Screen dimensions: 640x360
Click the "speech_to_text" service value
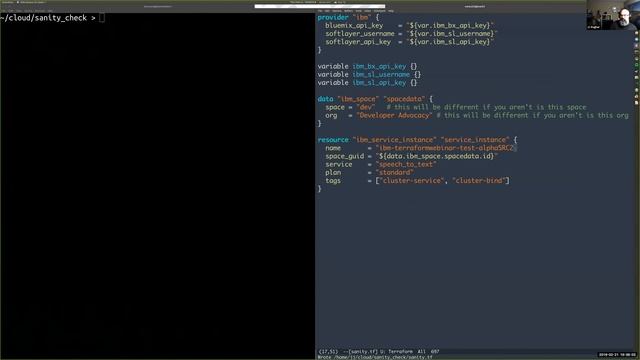[x=406, y=164]
